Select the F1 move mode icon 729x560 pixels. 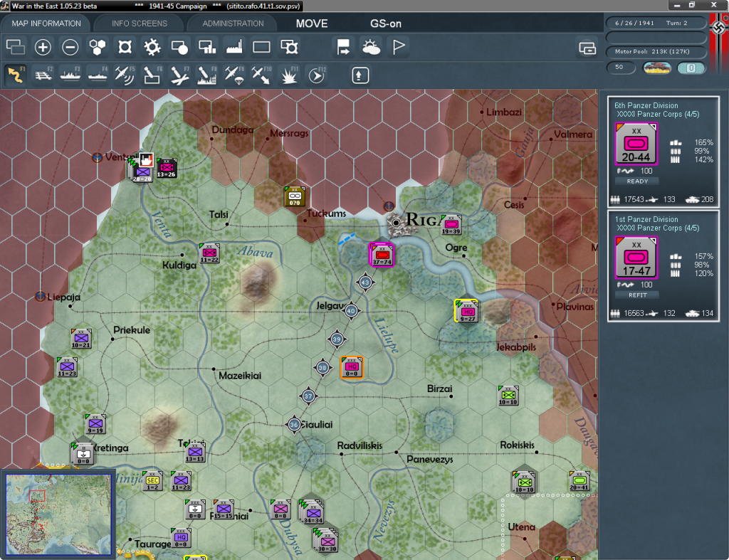16,75
